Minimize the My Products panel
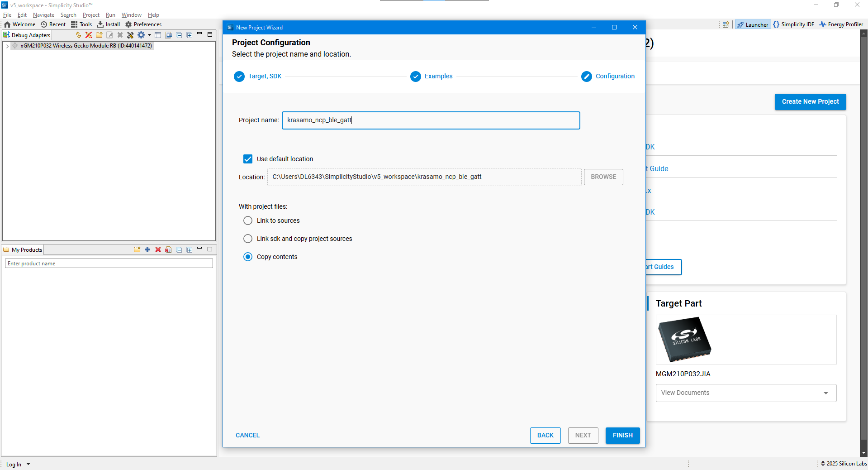Image resolution: width=868 pixels, height=470 pixels. (199, 249)
